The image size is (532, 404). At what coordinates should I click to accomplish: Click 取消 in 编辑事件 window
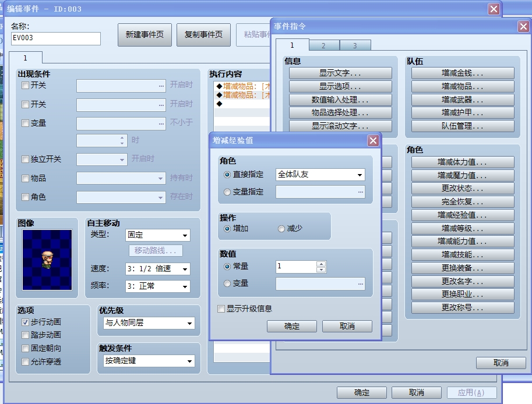click(x=416, y=392)
